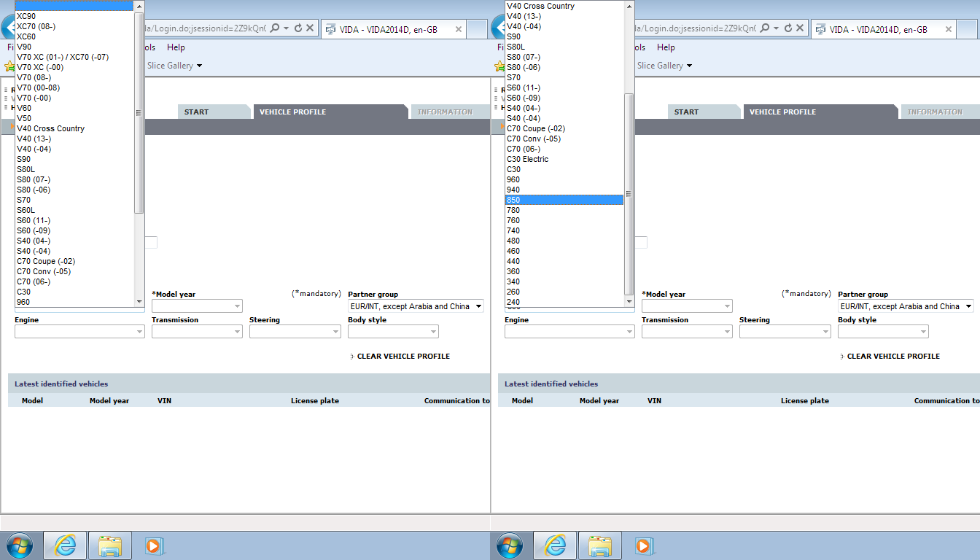Open Model year dropdown in right window
The image size is (980, 560).
[x=687, y=306]
